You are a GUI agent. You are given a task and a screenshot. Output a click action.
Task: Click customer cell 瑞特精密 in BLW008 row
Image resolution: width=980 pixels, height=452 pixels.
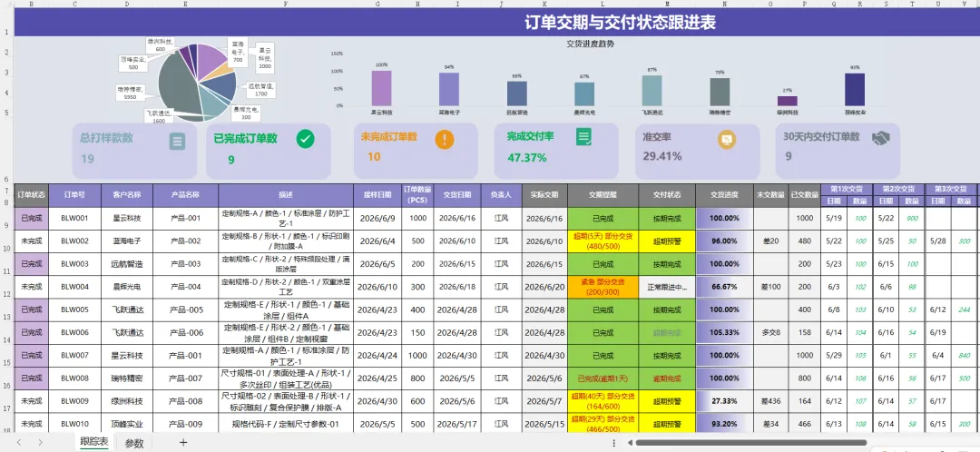(127, 378)
